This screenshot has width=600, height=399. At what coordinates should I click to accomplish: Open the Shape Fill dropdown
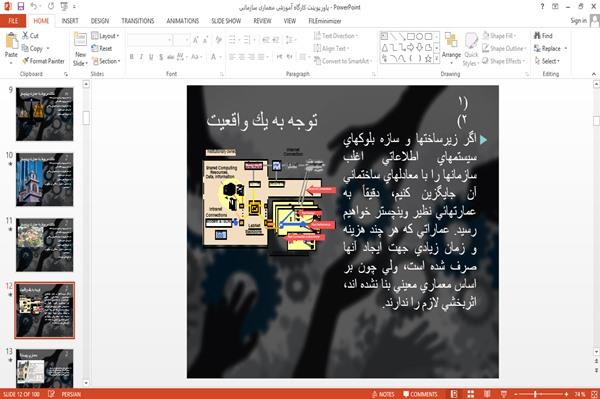(499, 36)
